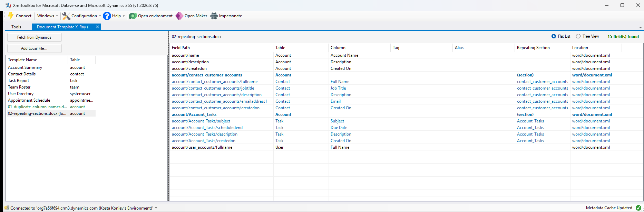Click the Fetch from Dynamics button
Viewport: 644px width, 212px height.
[35, 37]
